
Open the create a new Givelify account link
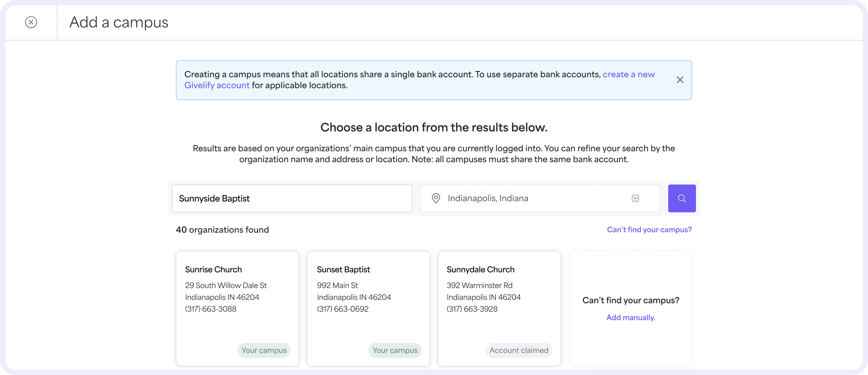click(x=628, y=75)
